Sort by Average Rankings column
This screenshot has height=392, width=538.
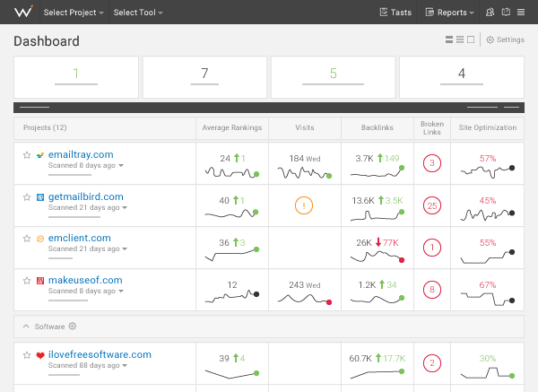pos(232,127)
